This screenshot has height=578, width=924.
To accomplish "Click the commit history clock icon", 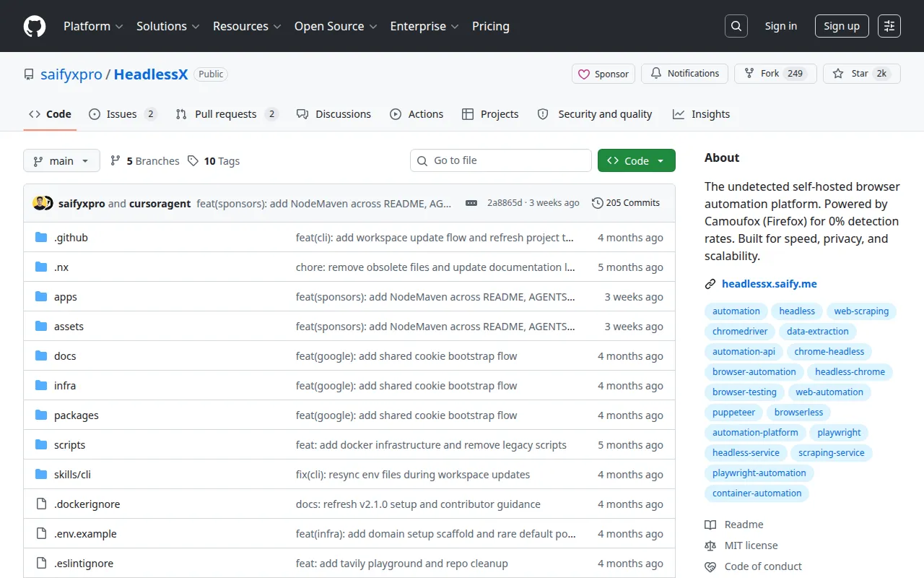I will [597, 203].
